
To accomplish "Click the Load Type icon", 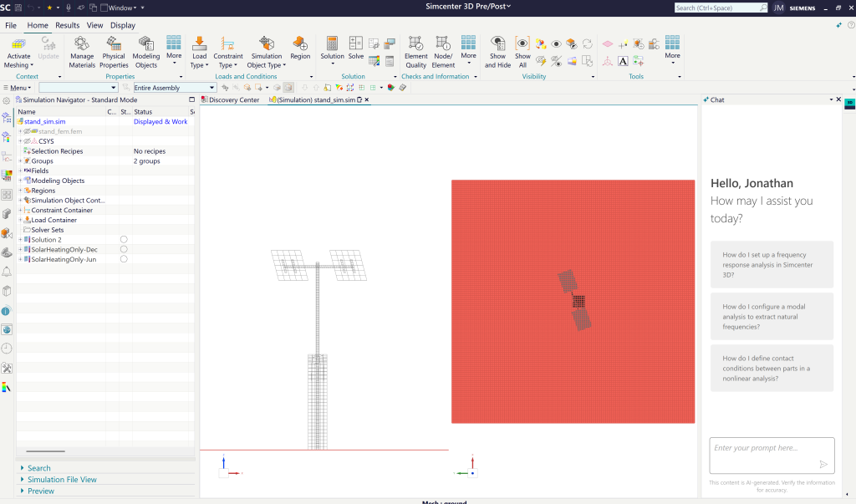I will point(199,43).
